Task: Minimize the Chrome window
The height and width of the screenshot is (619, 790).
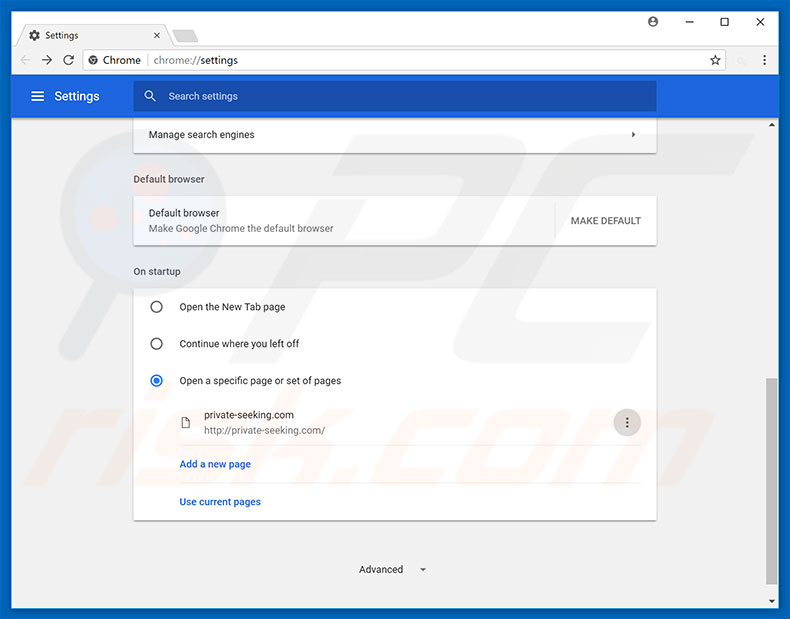Action: pos(689,22)
